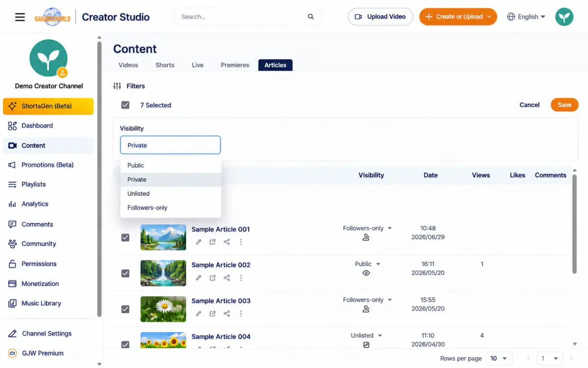Open more options for Sample Article 002

(241, 278)
